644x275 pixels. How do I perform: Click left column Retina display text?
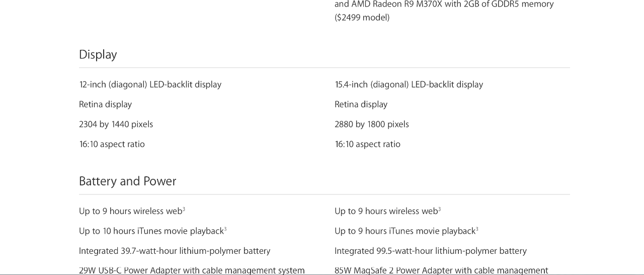coord(106,105)
